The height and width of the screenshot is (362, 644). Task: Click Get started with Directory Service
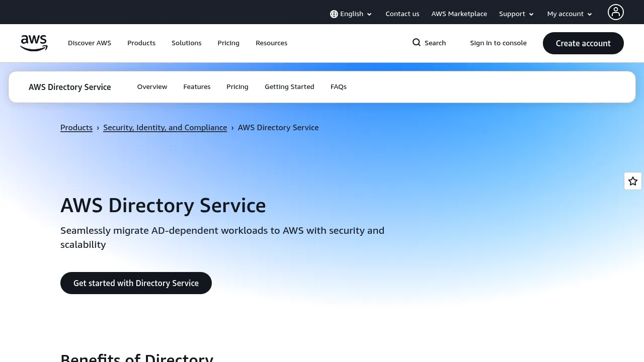(x=136, y=283)
